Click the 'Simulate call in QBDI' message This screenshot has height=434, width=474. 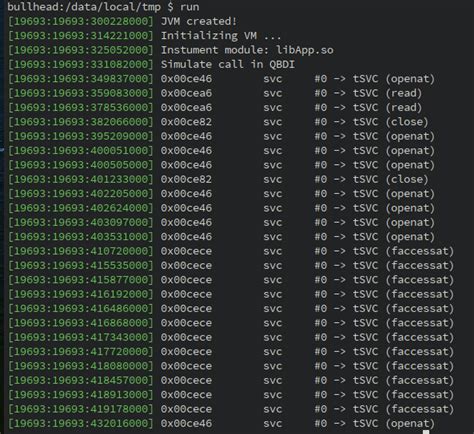228,64
